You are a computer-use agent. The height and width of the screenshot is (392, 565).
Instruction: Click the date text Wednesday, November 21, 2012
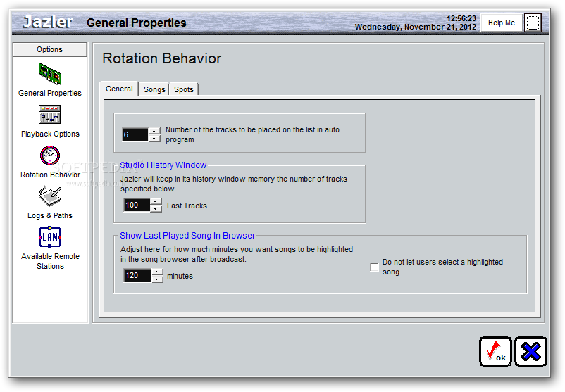coord(415,27)
